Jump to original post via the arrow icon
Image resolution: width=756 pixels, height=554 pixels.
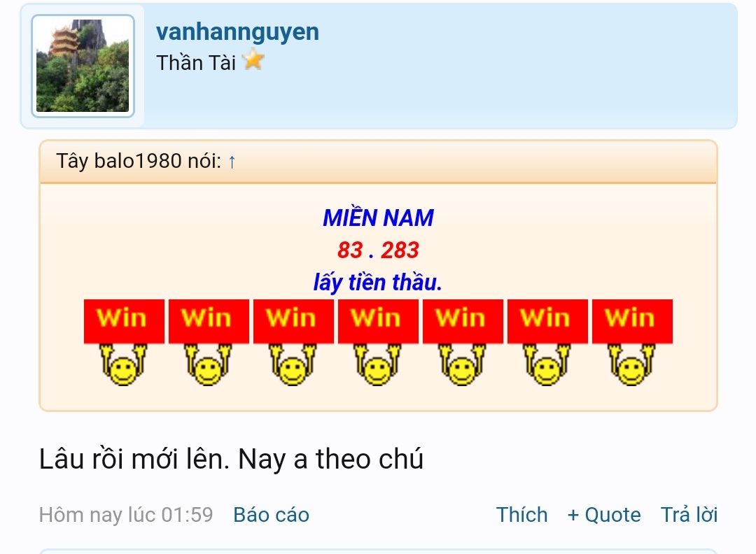tap(232, 162)
